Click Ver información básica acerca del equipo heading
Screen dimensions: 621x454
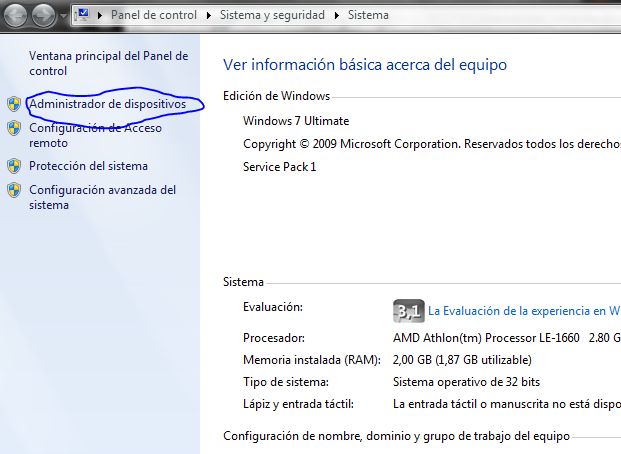[365, 65]
